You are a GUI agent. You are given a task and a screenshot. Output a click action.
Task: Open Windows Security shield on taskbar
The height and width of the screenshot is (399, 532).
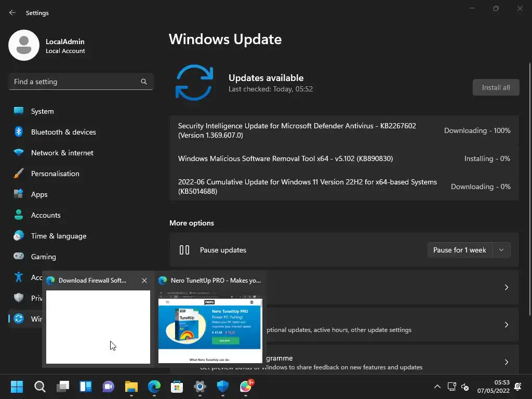tap(222, 387)
